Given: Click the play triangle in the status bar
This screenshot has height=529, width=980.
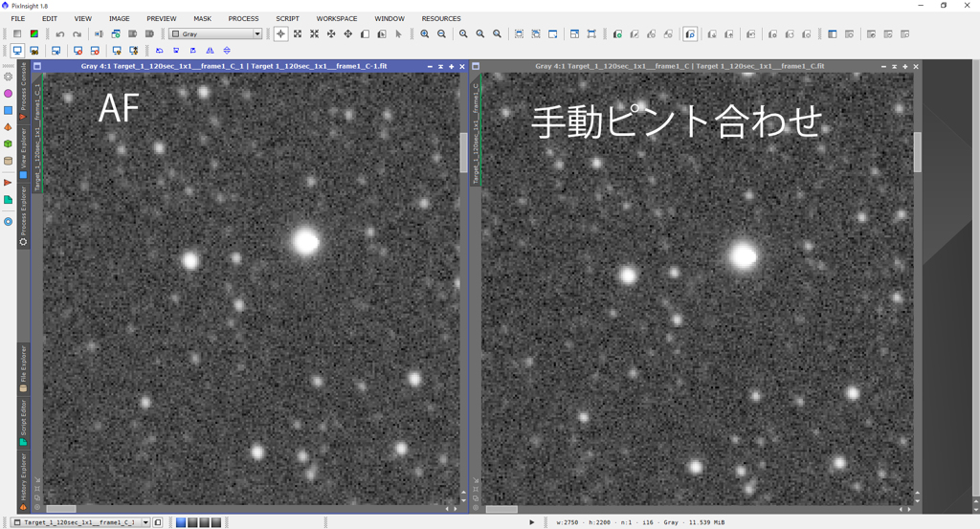Looking at the screenshot, I should coord(532,522).
